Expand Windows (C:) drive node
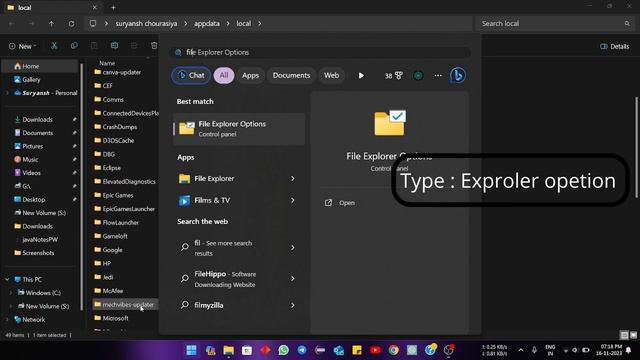The image size is (640, 360). [11, 293]
